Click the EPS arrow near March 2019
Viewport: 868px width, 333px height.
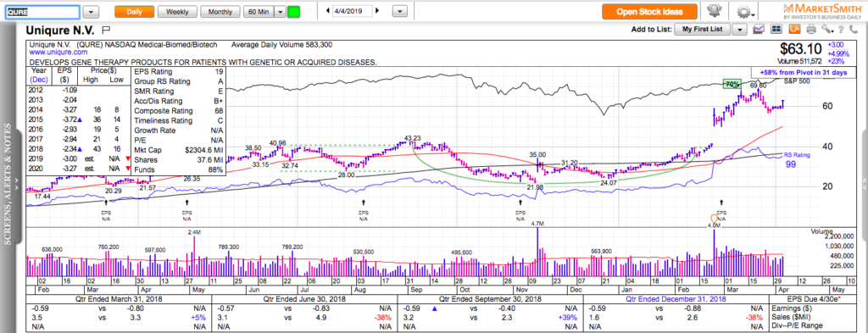[x=721, y=203]
